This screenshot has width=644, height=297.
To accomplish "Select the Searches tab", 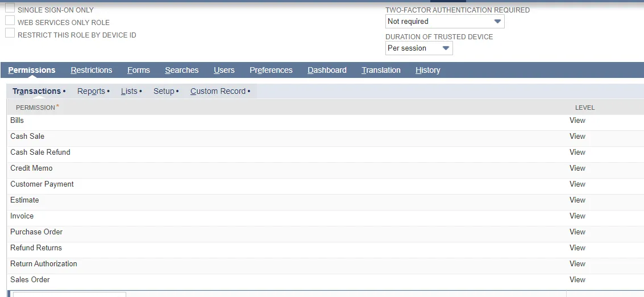I will click(181, 71).
